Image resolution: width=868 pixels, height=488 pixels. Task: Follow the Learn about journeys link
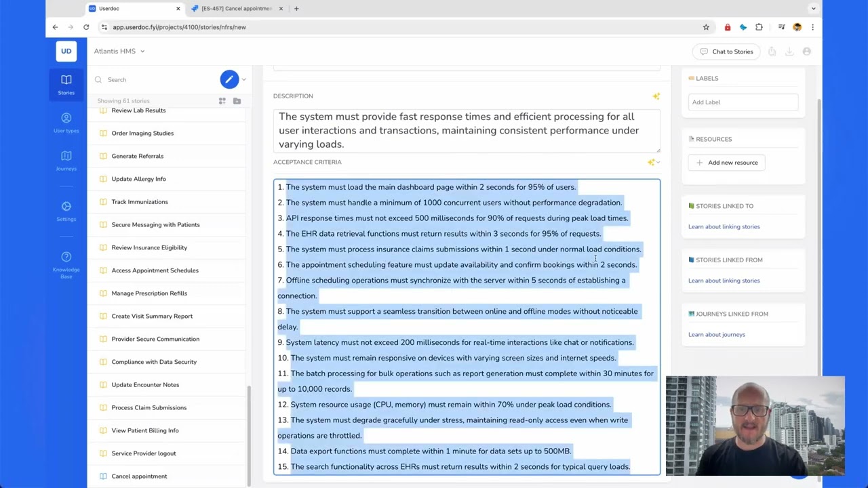click(716, 334)
